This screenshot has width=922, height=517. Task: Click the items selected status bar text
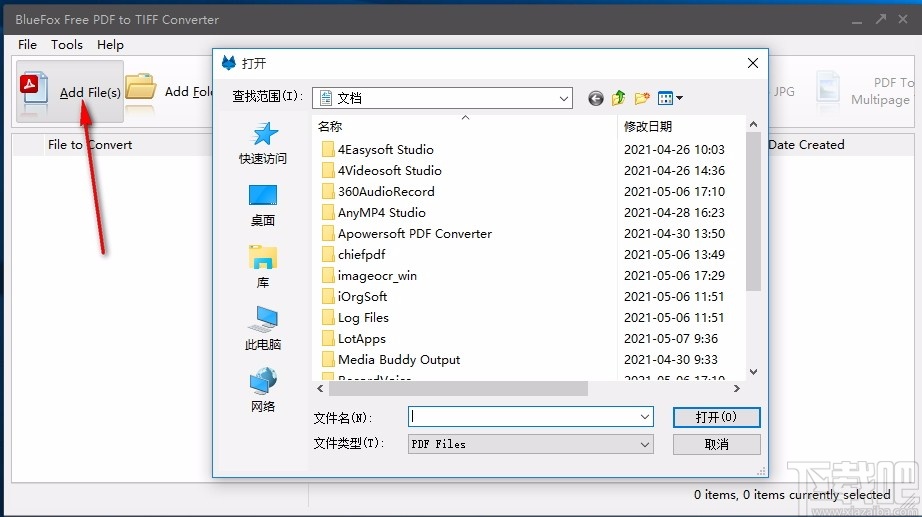(x=792, y=495)
